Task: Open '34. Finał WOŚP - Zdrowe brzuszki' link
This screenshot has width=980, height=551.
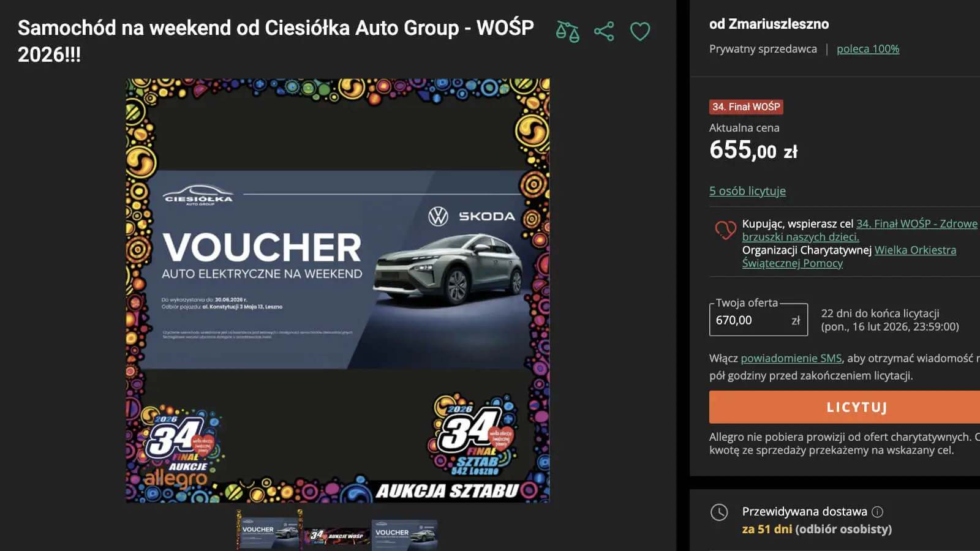Action: (x=860, y=230)
